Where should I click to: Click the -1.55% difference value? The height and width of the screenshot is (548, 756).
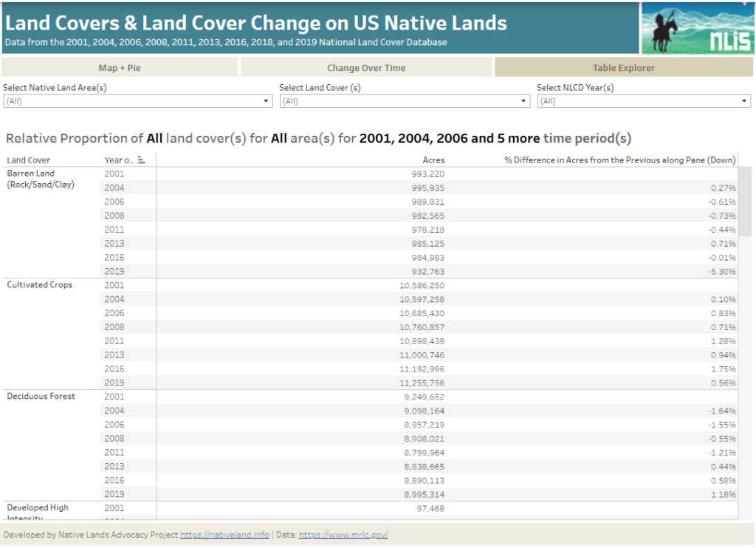click(x=722, y=425)
